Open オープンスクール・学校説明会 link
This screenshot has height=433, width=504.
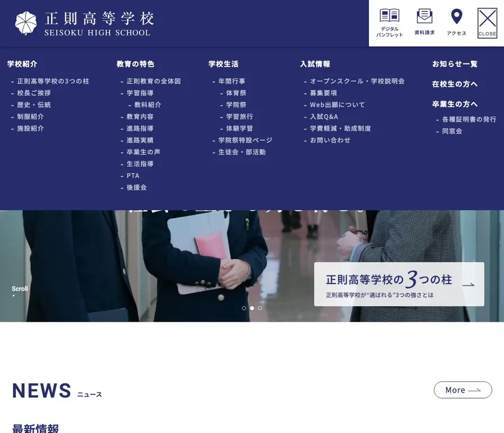tap(357, 82)
